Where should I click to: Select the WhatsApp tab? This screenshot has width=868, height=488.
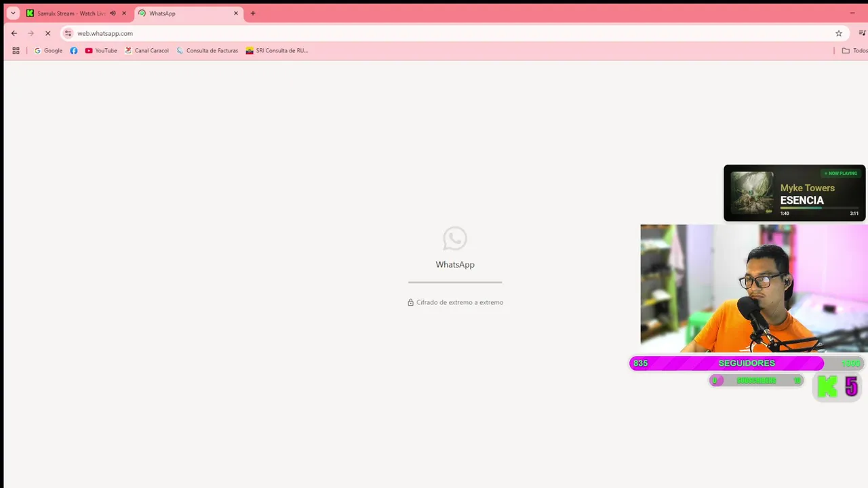(x=189, y=14)
